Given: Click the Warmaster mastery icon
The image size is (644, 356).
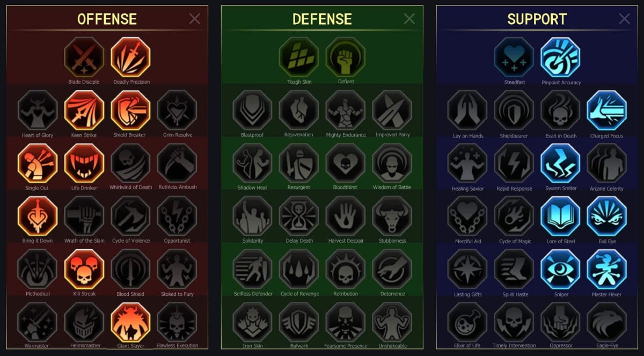Looking at the screenshot, I should pyautogui.click(x=38, y=322).
